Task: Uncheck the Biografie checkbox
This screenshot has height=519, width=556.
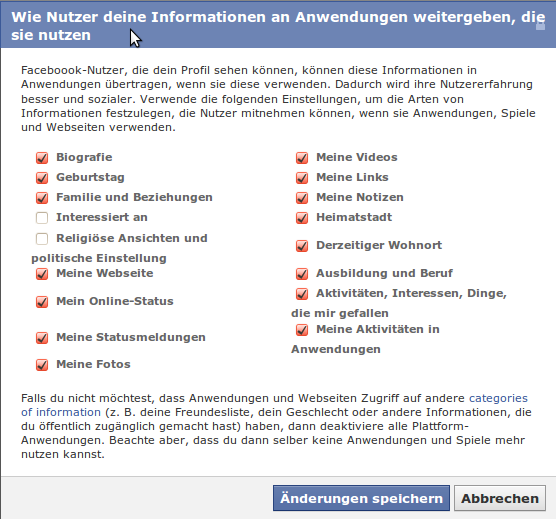Action: pos(42,158)
